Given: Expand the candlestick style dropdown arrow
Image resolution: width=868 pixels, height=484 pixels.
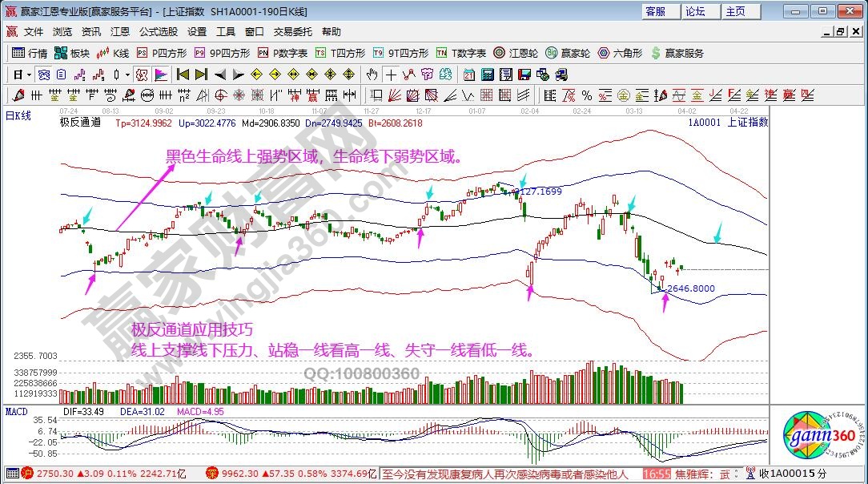Looking at the screenshot, I should click(x=128, y=75).
